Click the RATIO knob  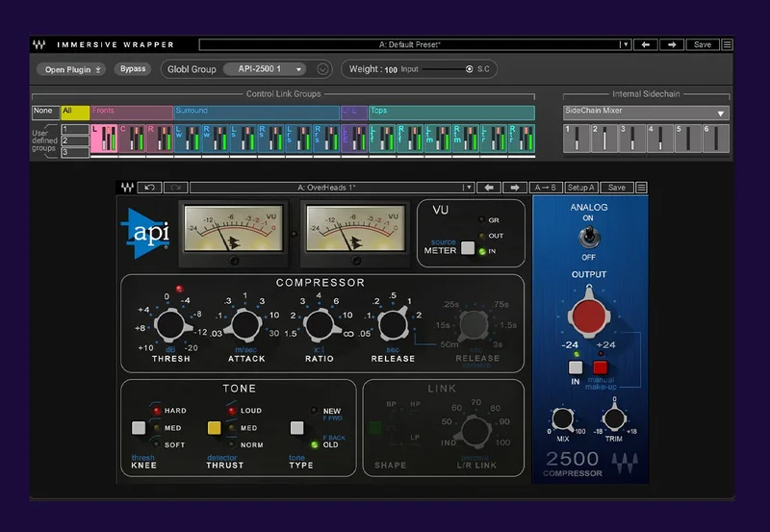320,325
